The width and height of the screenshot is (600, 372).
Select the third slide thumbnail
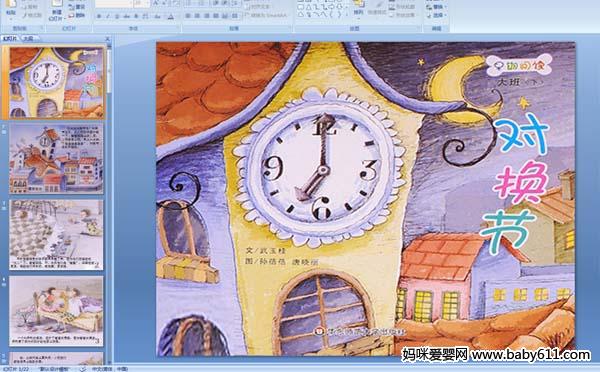click(56, 235)
